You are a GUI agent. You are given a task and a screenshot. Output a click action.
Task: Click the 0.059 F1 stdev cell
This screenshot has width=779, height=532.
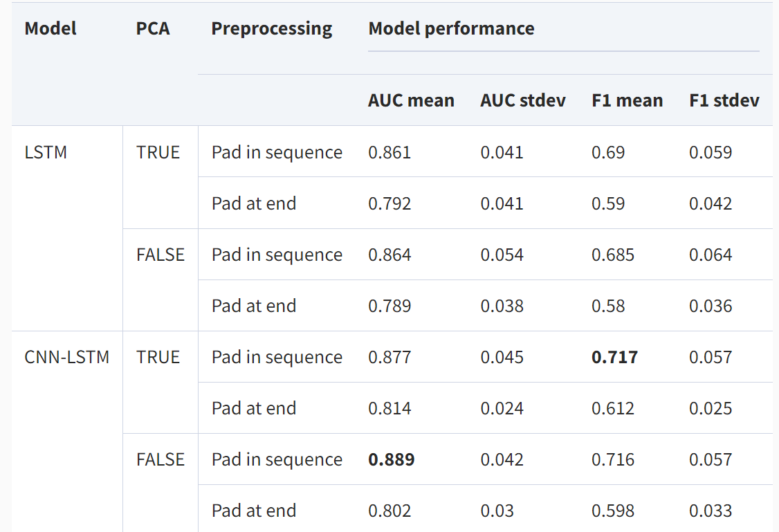pos(711,152)
